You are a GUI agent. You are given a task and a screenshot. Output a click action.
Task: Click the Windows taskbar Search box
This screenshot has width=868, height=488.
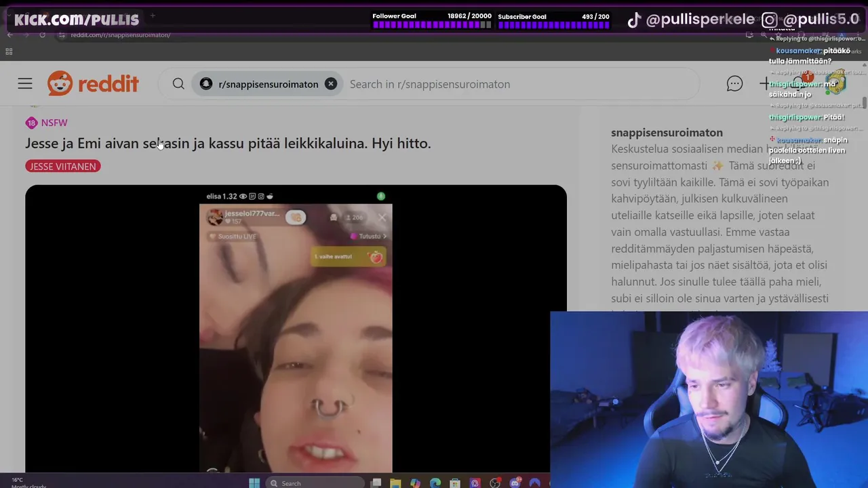coord(315,483)
